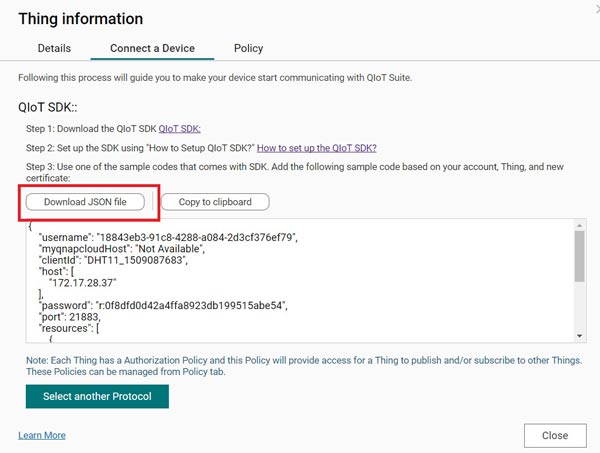Switch to the Details tab
The height and width of the screenshot is (453, 600).
(54, 48)
